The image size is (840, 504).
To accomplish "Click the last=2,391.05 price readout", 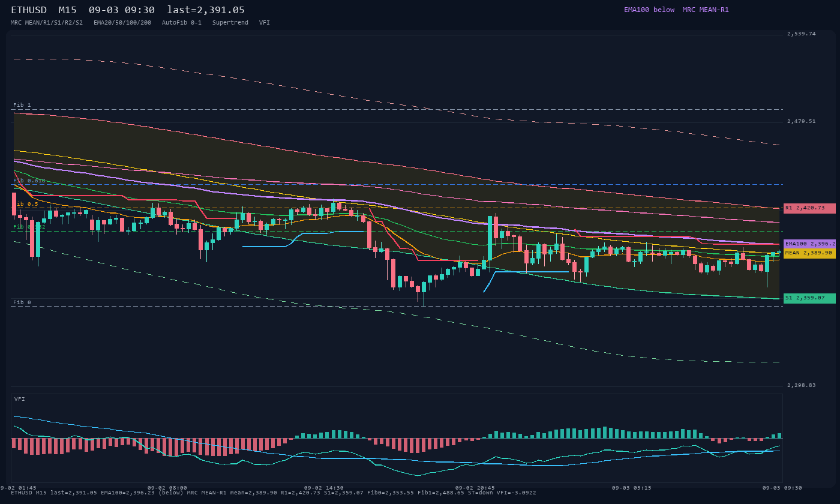I will tap(206, 10).
